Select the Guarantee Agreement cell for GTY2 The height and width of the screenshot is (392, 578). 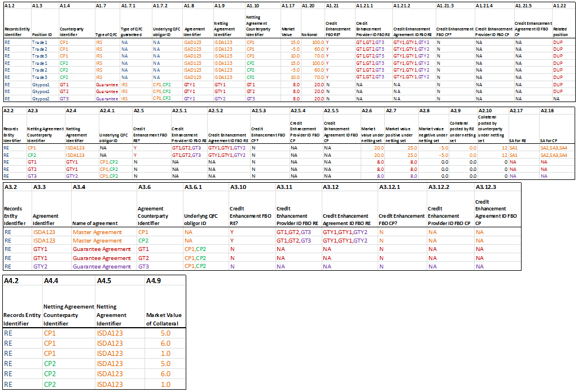tap(102, 267)
